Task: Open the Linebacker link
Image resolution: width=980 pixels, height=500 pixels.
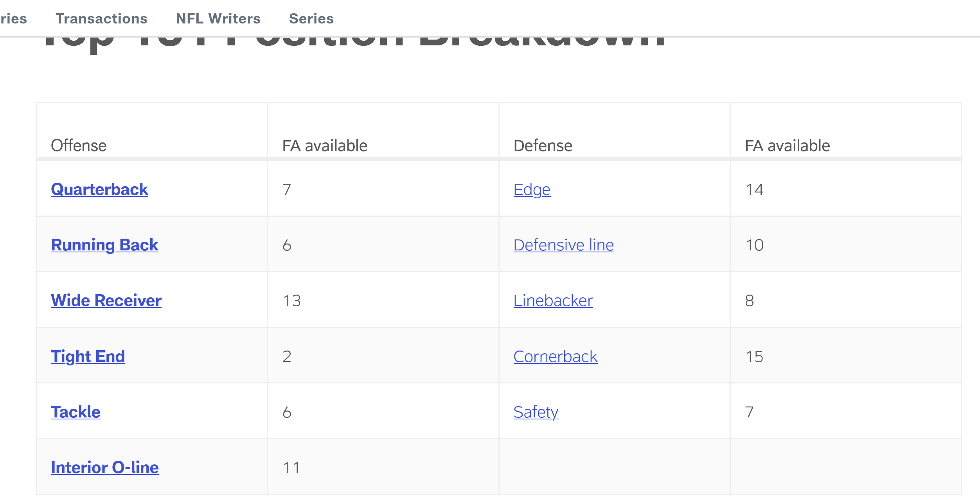Action: (553, 301)
